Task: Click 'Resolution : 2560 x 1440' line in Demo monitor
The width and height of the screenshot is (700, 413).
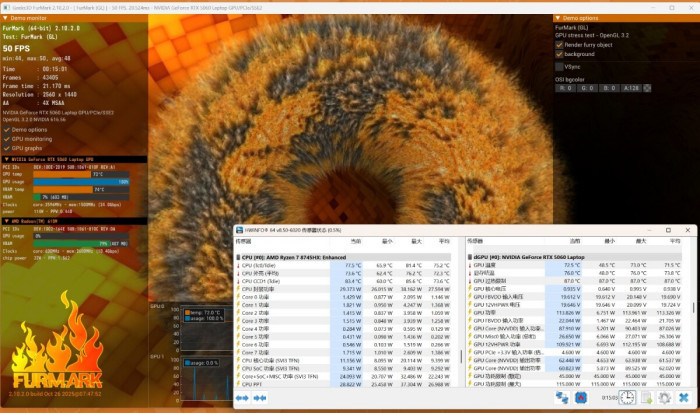Action: 40,95
